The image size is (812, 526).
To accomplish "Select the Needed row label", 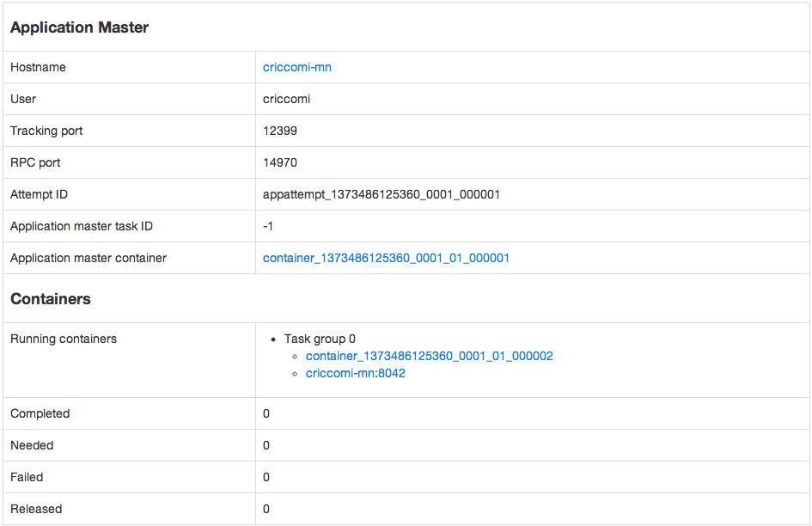I will tap(32, 445).
